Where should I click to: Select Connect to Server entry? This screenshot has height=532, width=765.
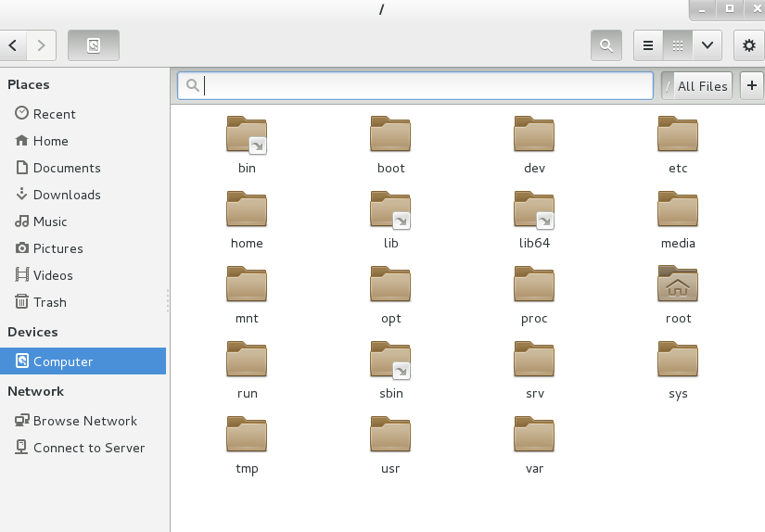click(89, 448)
